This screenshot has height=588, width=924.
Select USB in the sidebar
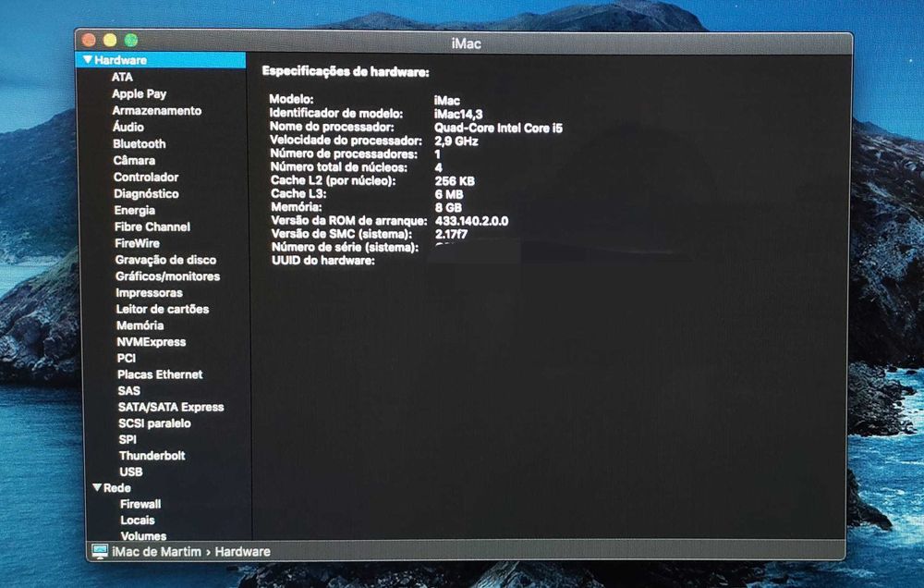coord(131,472)
